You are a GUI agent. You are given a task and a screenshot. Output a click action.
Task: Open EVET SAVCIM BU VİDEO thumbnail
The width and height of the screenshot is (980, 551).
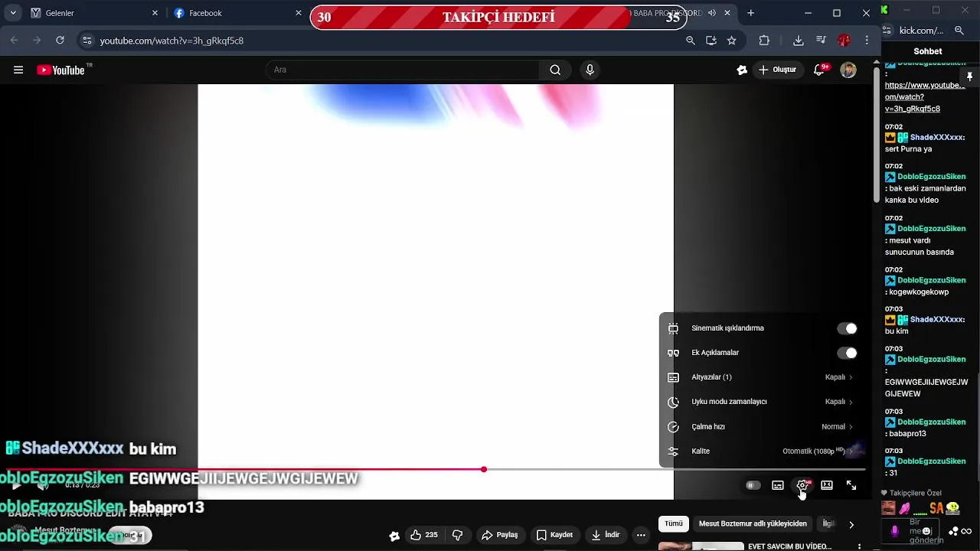click(701, 546)
